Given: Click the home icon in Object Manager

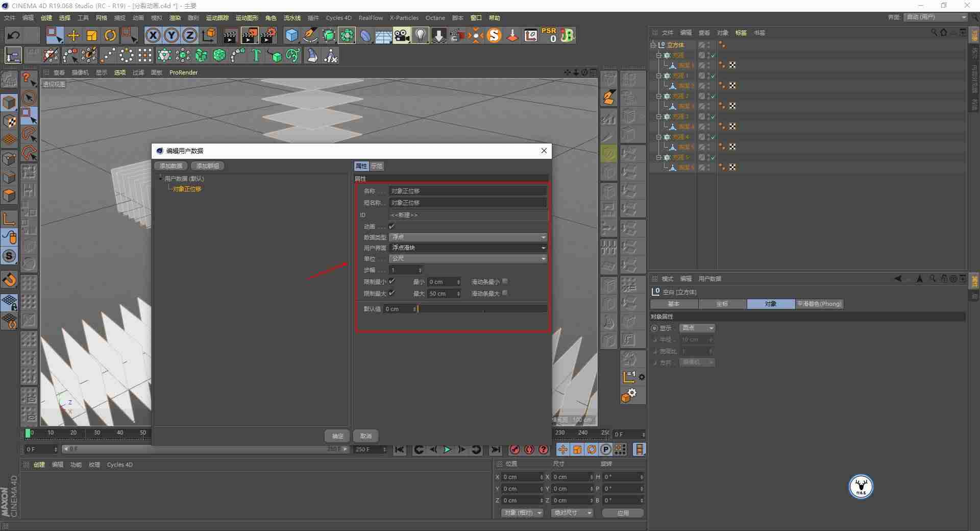Looking at the screenshot, I should click(x=944, y=32).
